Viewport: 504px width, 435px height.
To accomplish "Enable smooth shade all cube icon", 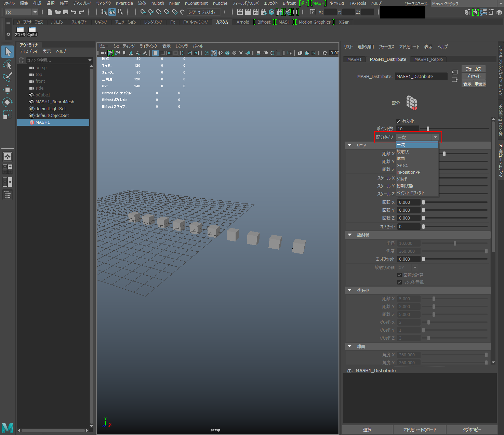I will (214, 53).
